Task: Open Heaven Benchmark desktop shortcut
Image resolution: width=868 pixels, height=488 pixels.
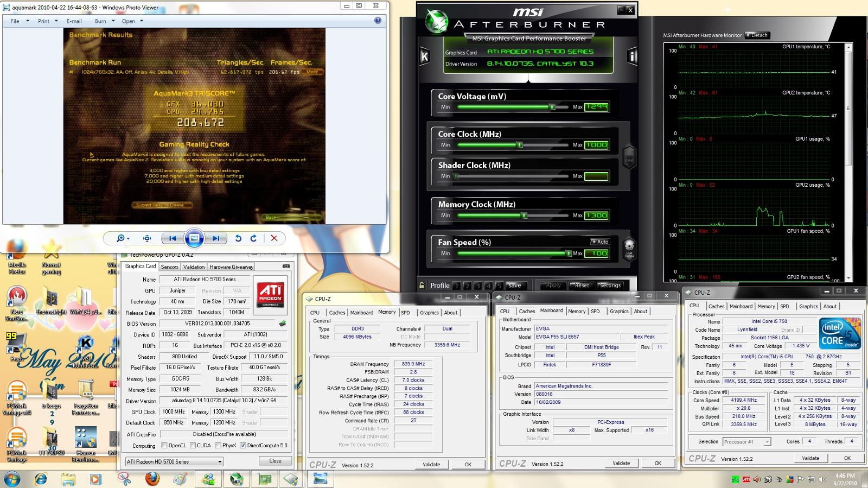Action: pos(86,445)
